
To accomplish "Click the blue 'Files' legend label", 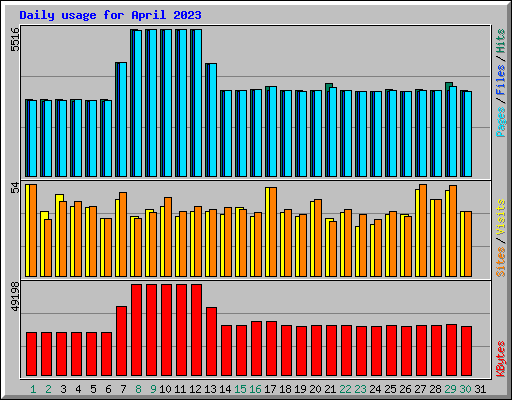I will click(501, 80).
